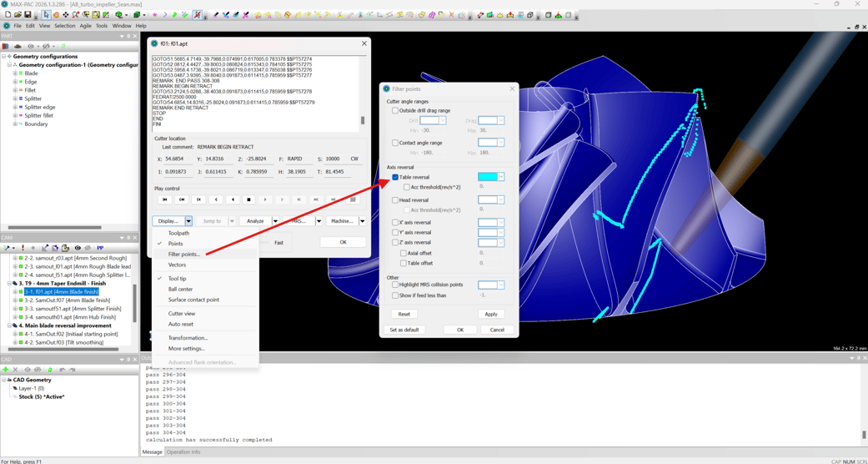The width and height of the screenshot is (868, 464).
Task: Click Set as default button
Action: pyautogui.click(x=404, y=330)
